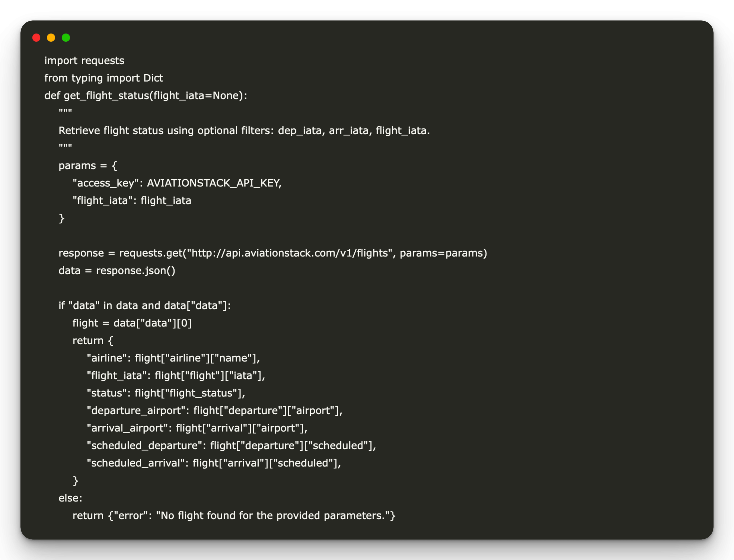
Task: Click the 'flight = data["data"][0]' line
Action: 132,323
